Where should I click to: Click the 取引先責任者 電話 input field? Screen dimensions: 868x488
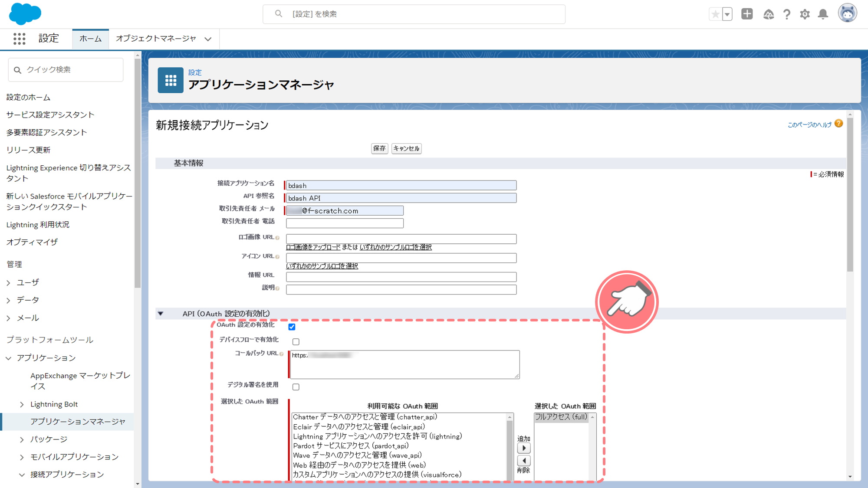click(x=345, y=223)
